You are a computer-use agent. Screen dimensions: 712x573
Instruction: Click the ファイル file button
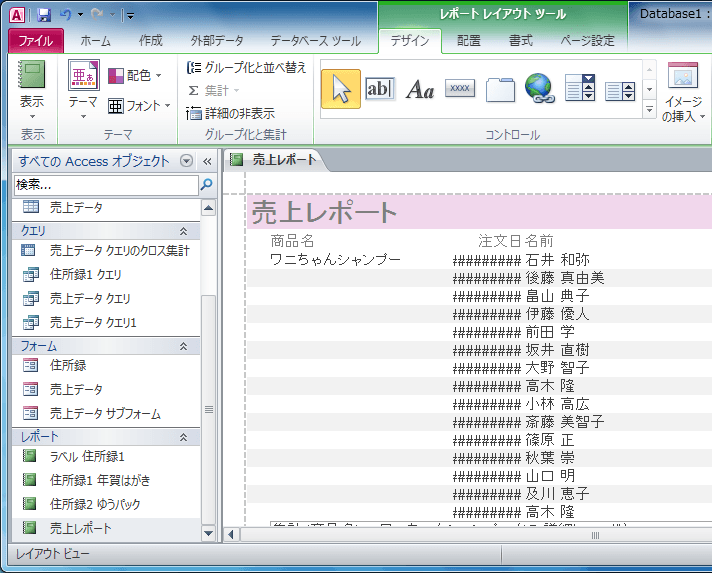pyautogui.click(x=35, y=41)
